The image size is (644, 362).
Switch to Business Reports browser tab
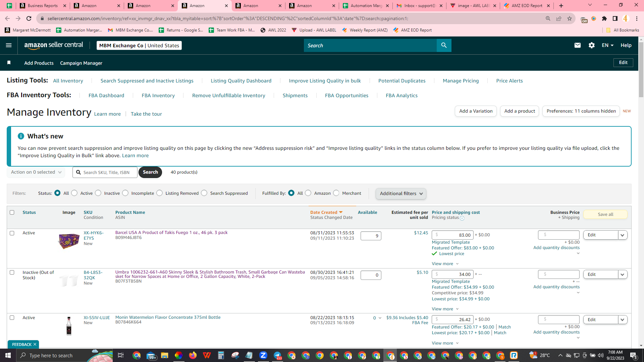pyautogui.click(x=43, y=6)
